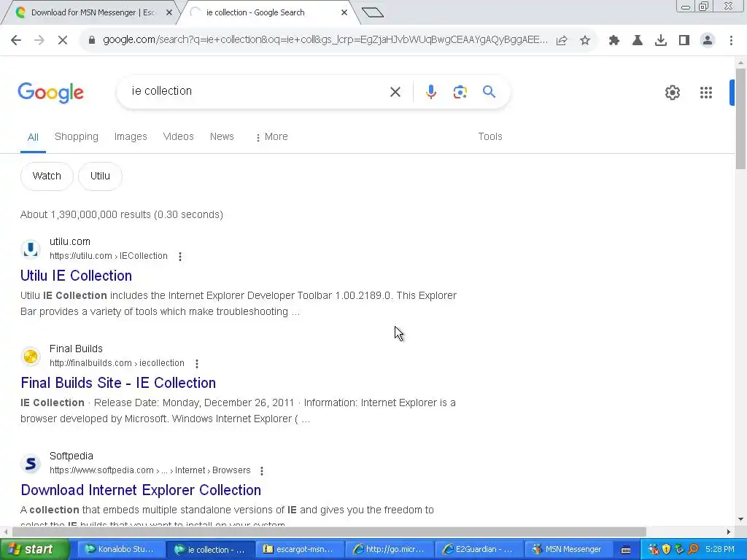Go back to the previous page
This screenshot has width=747, height=560.
tap(16, 40)
